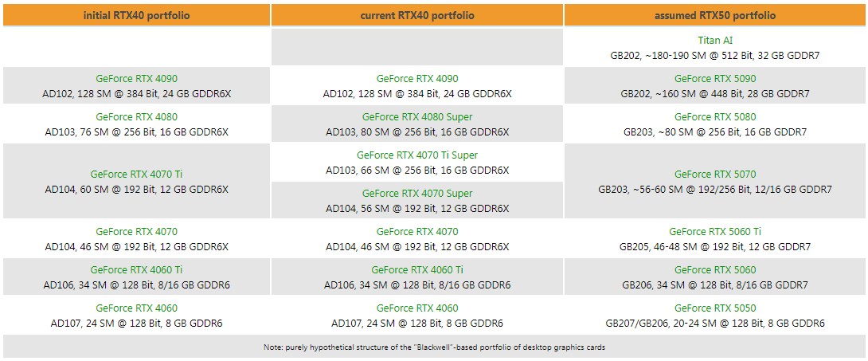The width and height of the screenshot is (868, 361).
Task: Click the hypothetical Blackwell portfolio note
Action: point(434,347)
